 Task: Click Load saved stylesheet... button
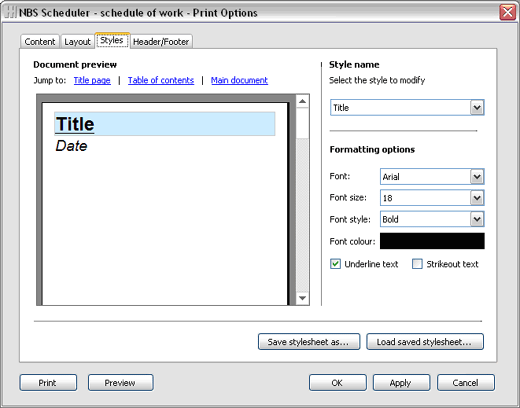(425, 342)
